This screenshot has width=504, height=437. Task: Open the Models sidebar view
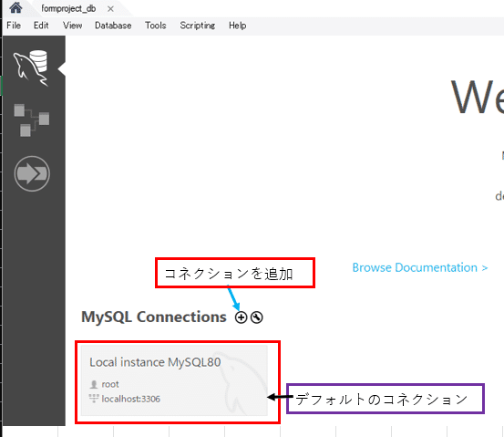[x=32, y=120]
